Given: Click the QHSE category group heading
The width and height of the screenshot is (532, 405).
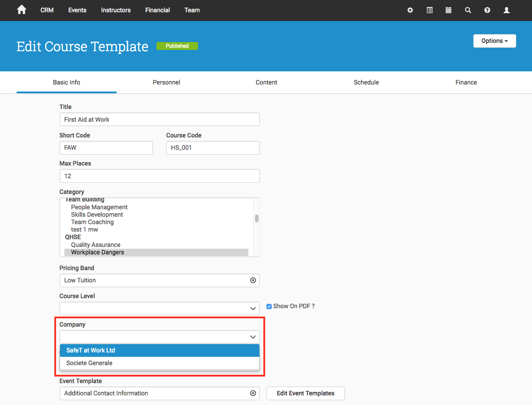Looking at the screenshot, I should (x=73, y=237).
